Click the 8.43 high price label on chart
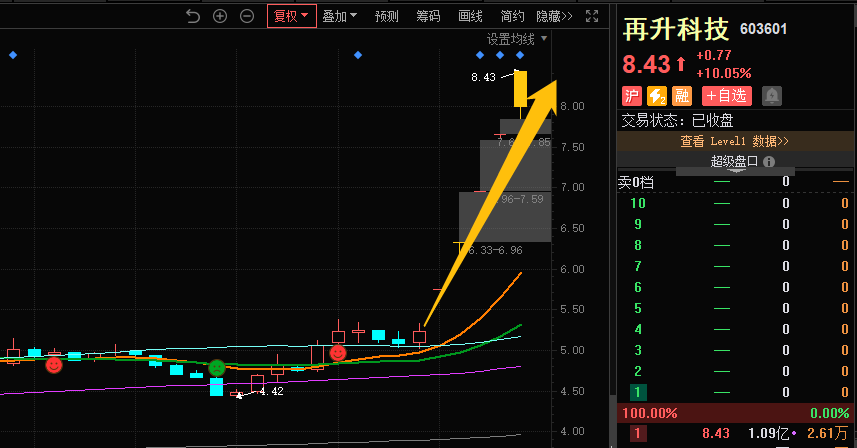This screenshot has height=448, width=857. (483, 78)
